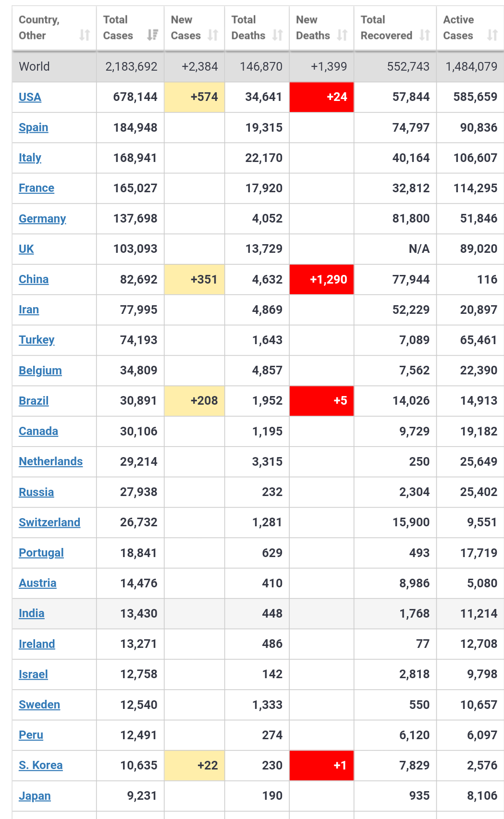This screenshot has width=504, height=819.
Task: Click Total Deaths sort icon
Action: coord(277,35)
